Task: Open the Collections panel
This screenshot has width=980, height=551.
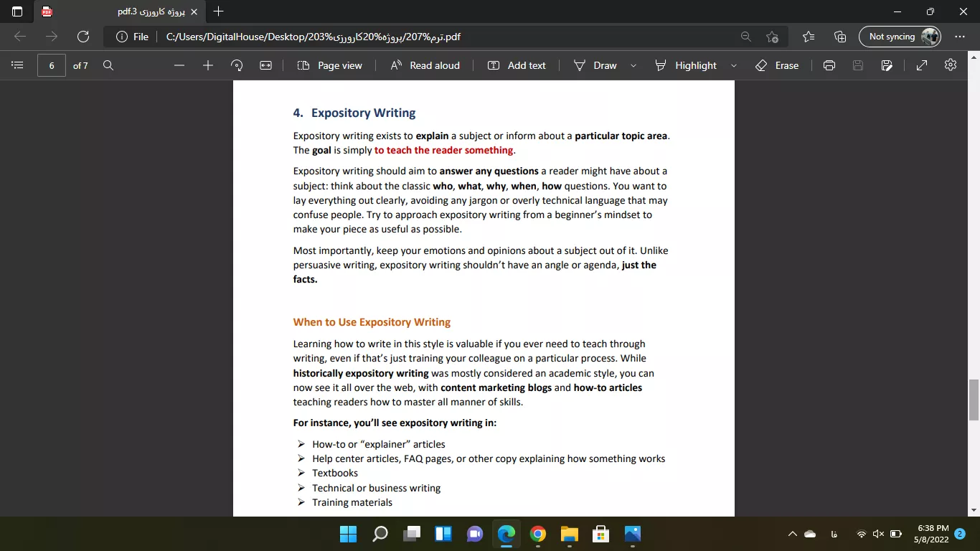Action: pos(840,37)
